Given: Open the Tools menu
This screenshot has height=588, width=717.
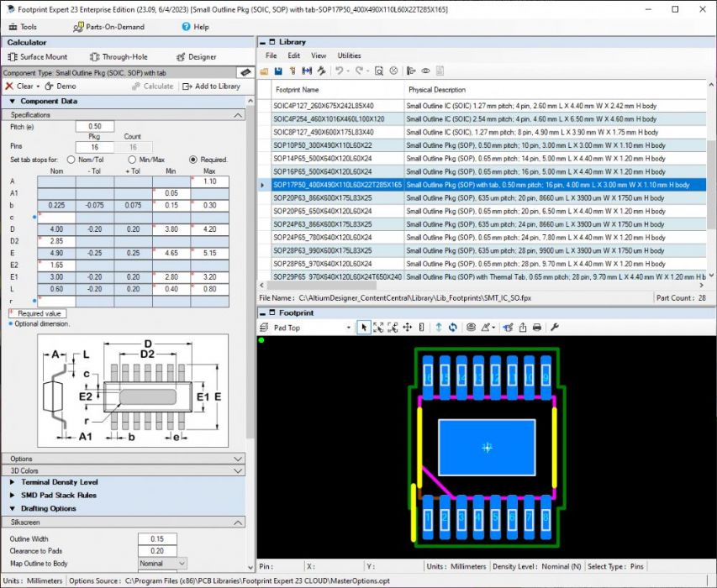Looking at the screenshot, I should (x=23, y=27).
